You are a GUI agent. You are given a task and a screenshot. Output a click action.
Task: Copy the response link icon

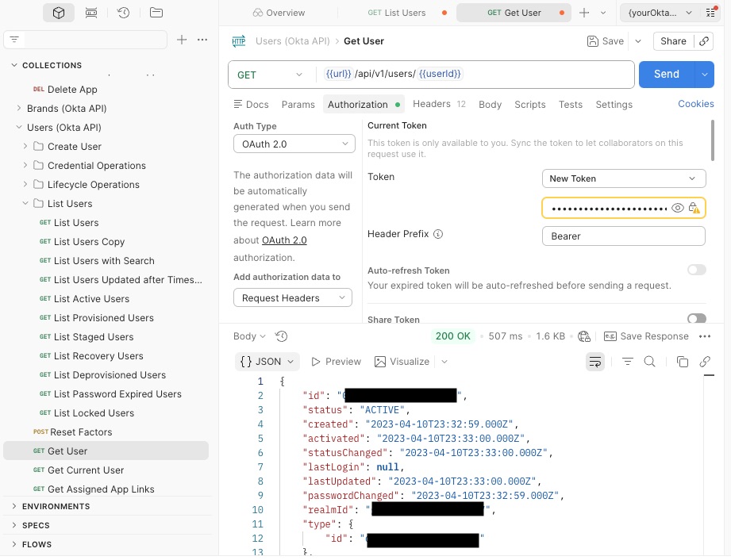705,362
